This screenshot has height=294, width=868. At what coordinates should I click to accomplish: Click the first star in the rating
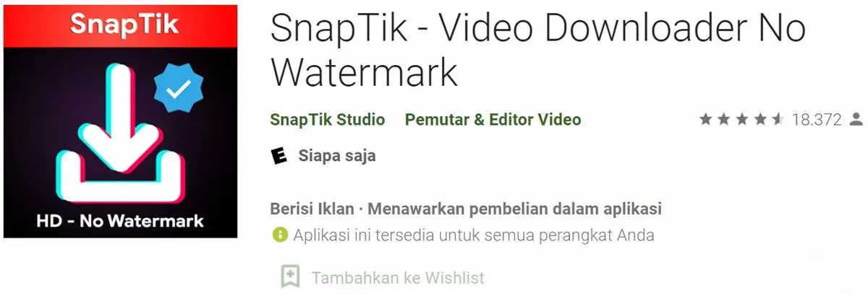(706, 119)
